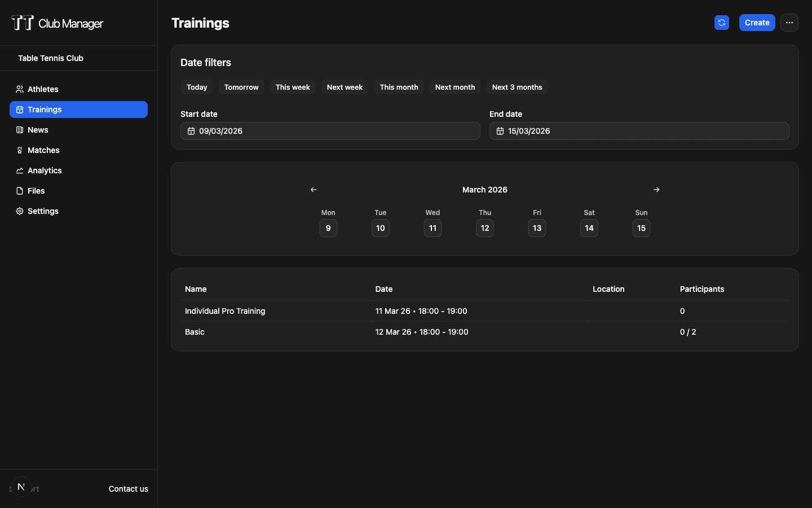This screenshot has width=812, height=508.
Task: Navigate to the previous month
Action: pyautogui.click(x=314, y=190)
